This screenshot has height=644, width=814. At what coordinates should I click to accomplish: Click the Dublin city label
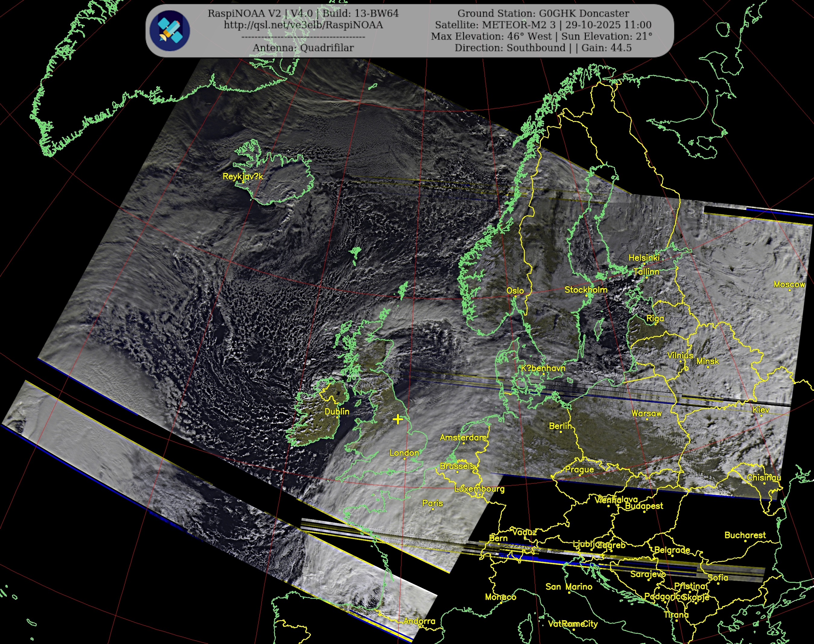(337, 411)
